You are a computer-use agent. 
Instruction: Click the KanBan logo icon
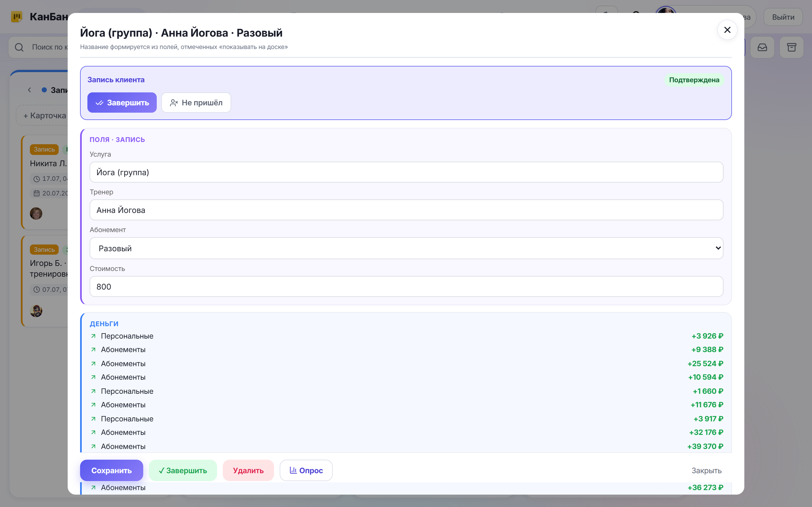(x=16, y=16)
